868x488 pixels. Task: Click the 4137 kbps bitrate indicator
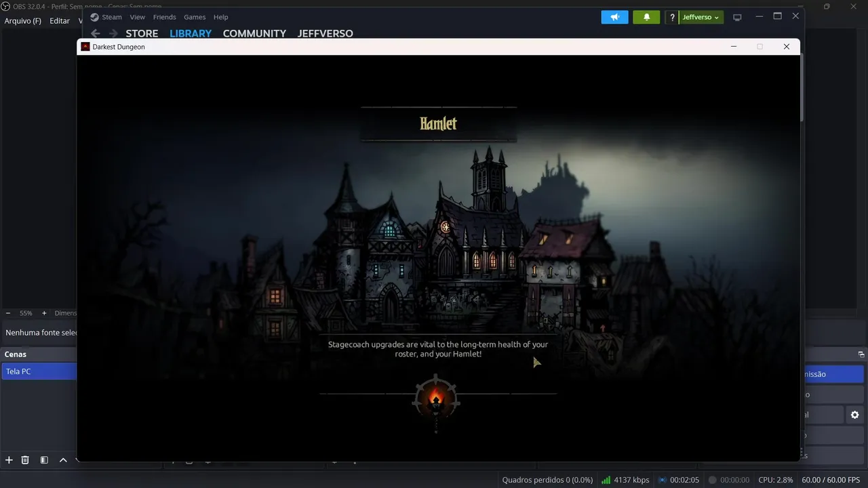(x=625, y=480)
